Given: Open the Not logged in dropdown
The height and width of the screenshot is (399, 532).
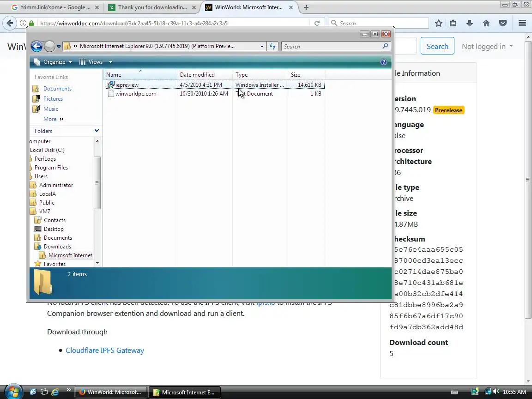Looking at the screenshot, I should [487, 47].
